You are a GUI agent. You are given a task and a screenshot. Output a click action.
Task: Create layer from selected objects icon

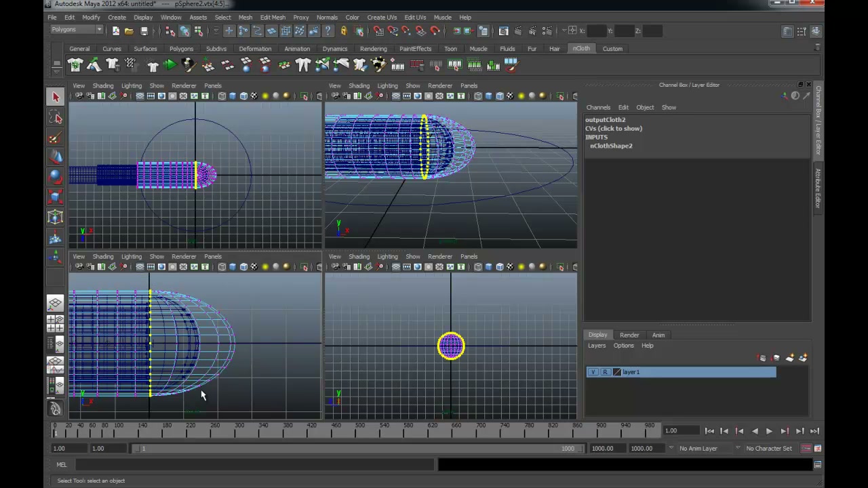pyautogui.click(x=804, y=358)
